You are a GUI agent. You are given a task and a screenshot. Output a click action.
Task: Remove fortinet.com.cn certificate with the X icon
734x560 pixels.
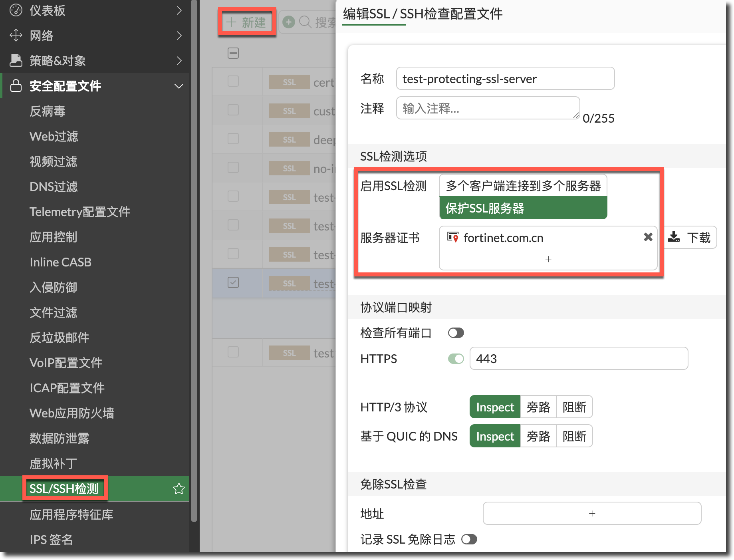[648, 237]
